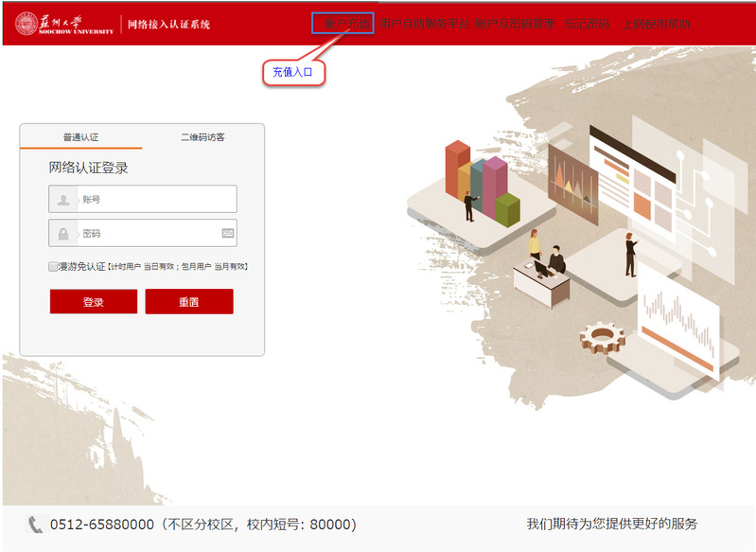
Task: Click the red 重置 button
Action: [x=189, y=302]
